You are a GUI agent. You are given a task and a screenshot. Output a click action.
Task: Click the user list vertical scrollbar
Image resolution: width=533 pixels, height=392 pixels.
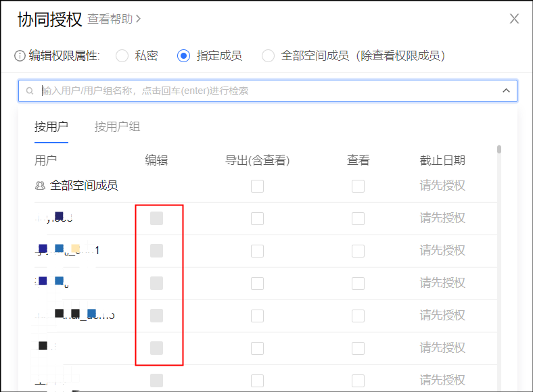pyautogui.click(x=499, y=150)
